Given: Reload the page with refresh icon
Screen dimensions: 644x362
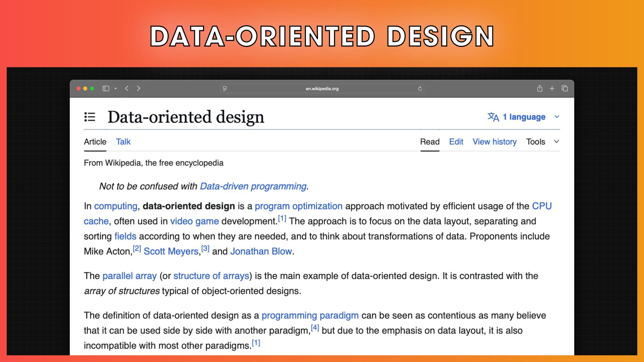Looking at the screenshot, I should tap(420, 88).
